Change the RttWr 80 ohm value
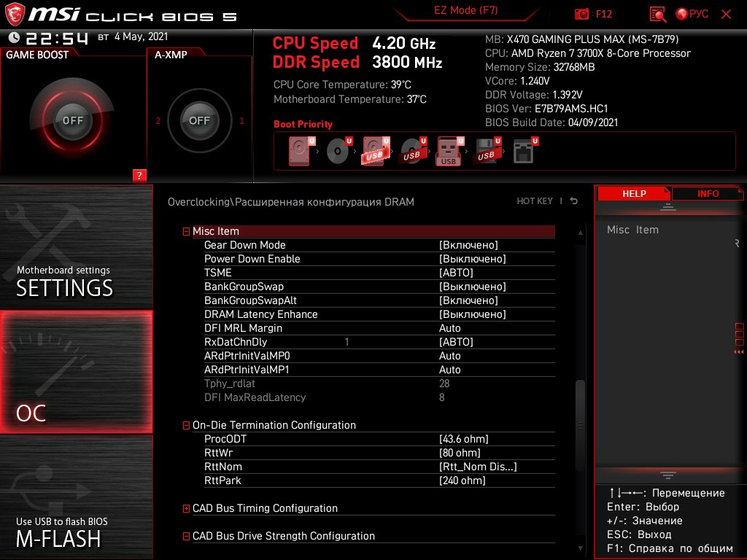This screenshot has width=747, height=560. tap(460, 452)
